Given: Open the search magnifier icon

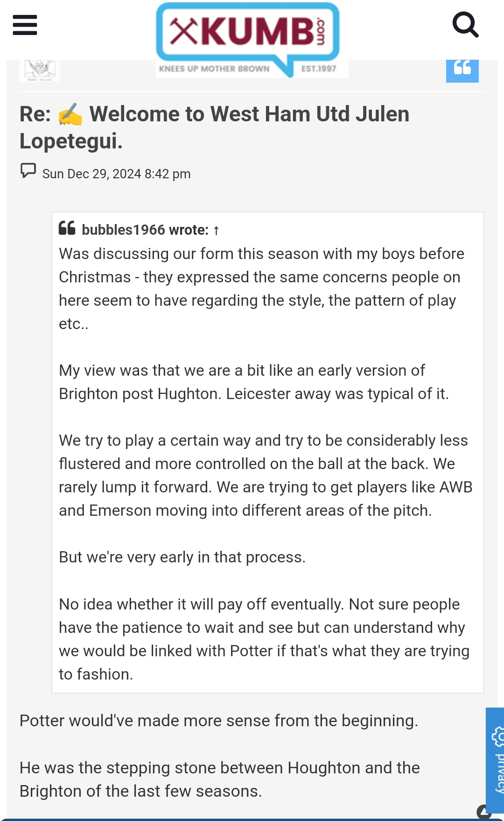Looking at the screenshot, I should pyautogui.click(x=465, y=25).
